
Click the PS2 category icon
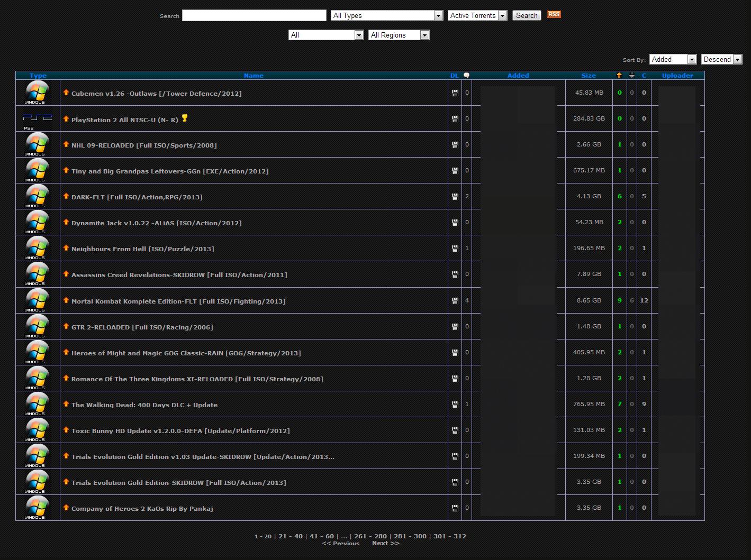coord(37,120)
